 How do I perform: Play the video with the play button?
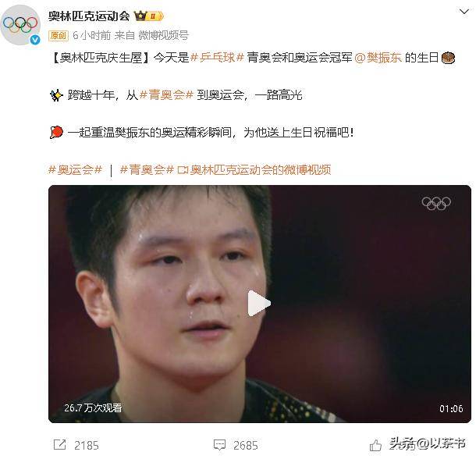coord(258,303)
